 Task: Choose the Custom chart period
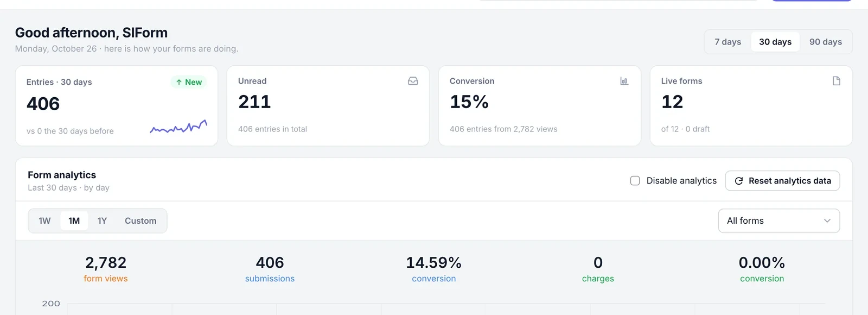(x=141, y=220)
